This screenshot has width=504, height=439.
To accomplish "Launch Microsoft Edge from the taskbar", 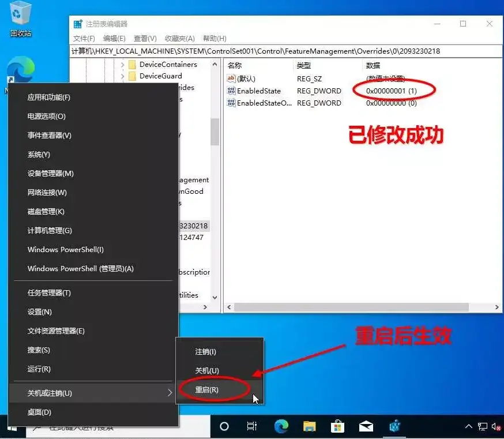I will (281, 426).
